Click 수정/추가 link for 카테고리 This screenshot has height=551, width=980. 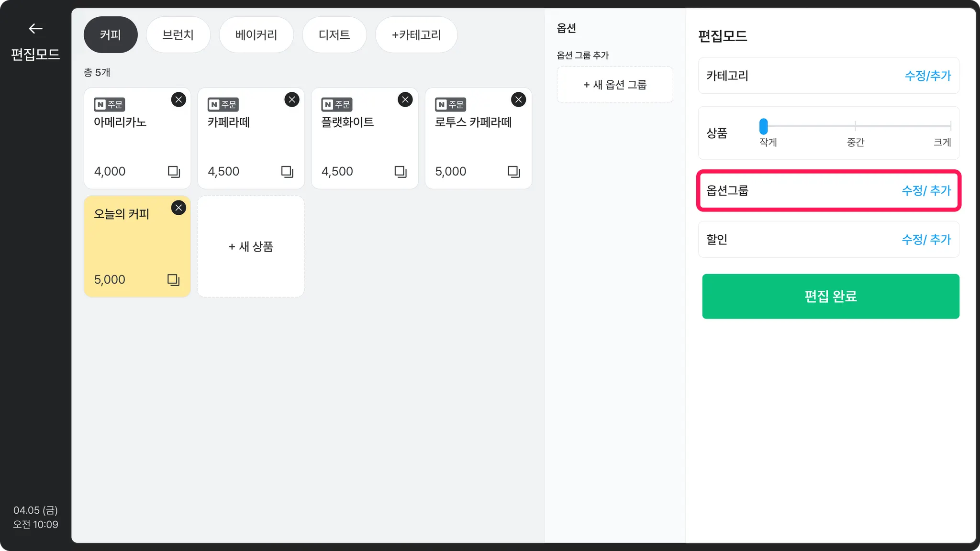927,76
